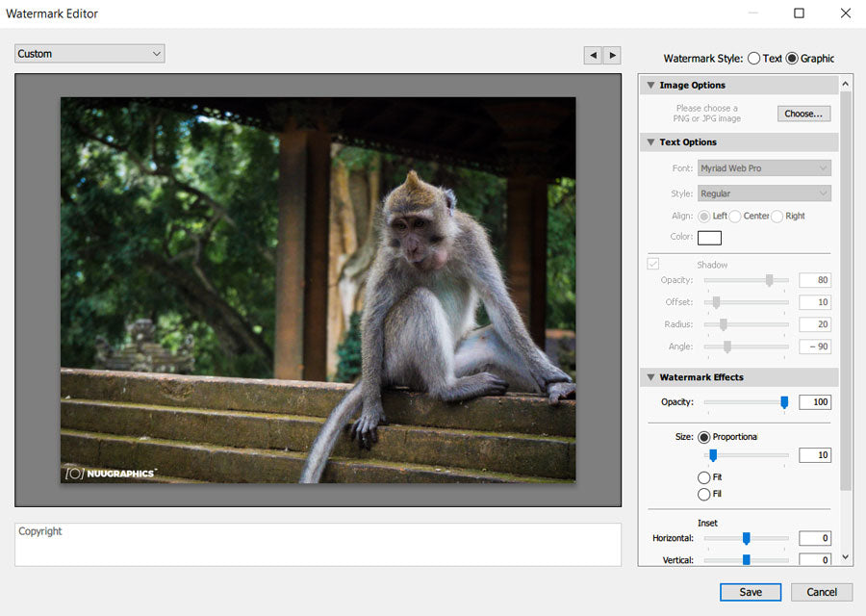Adjust the Proportional size slider
Screen dimensions: 866x616
pos(713,454)
